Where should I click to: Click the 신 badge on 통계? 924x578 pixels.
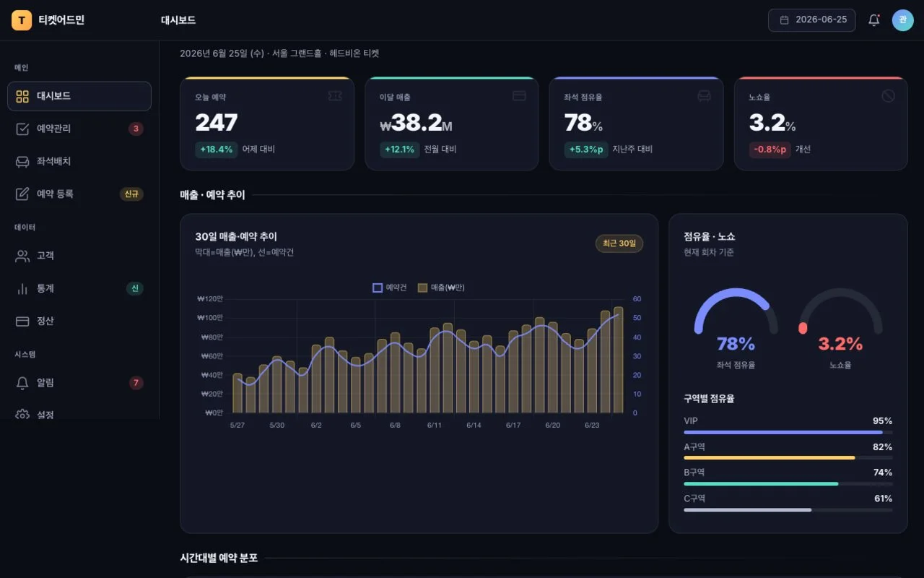pos(135,288)
